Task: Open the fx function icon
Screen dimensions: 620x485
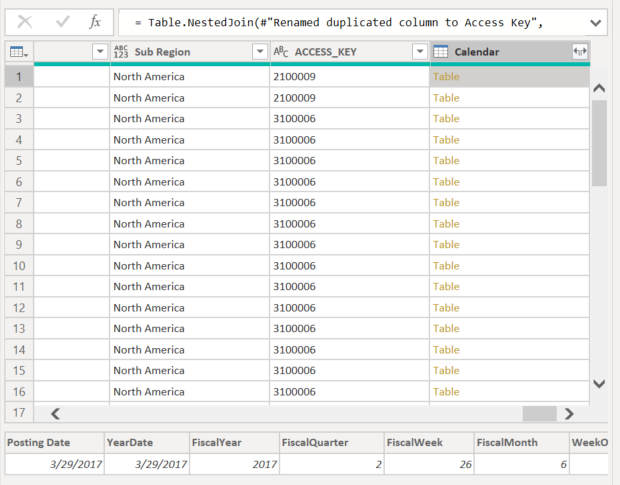Action: (95, 22)
